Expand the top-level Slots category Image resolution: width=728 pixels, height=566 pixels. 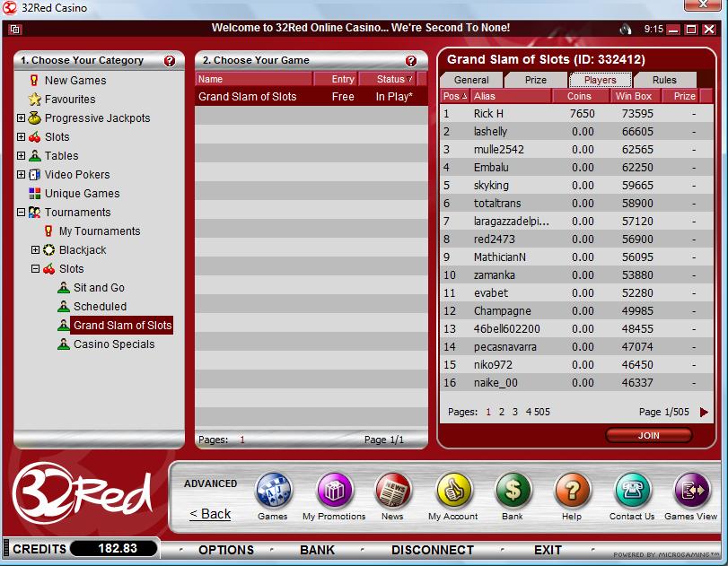point(21,136)
